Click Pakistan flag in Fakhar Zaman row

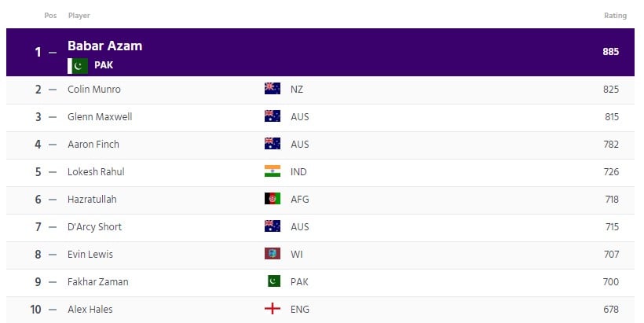click(x=273, y=281)
